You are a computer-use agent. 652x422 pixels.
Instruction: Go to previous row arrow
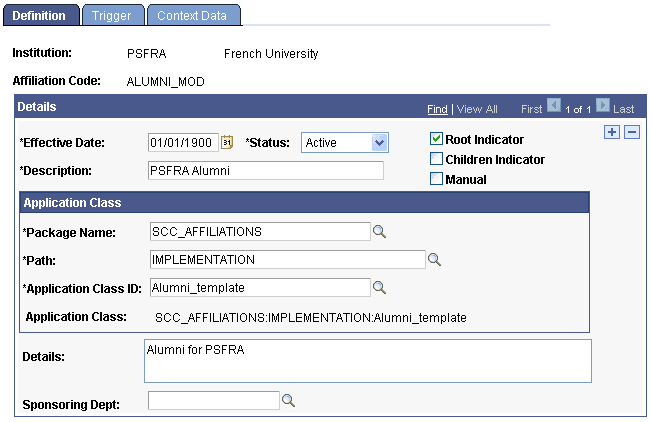point(553,106)
